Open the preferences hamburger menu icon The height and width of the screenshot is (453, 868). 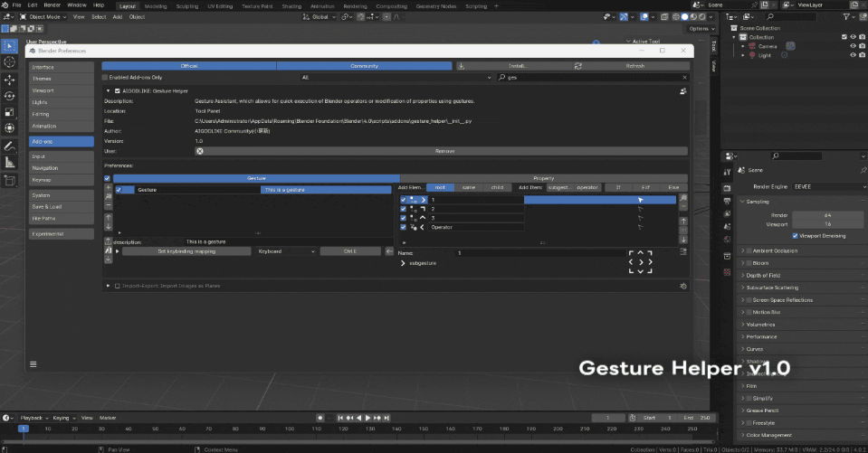point(33,364)
